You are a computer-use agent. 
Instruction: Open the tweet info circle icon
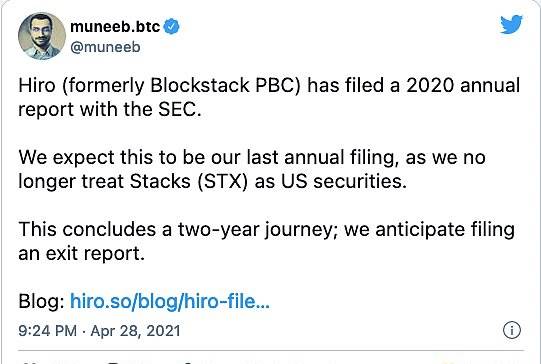[x=512, y=331]
